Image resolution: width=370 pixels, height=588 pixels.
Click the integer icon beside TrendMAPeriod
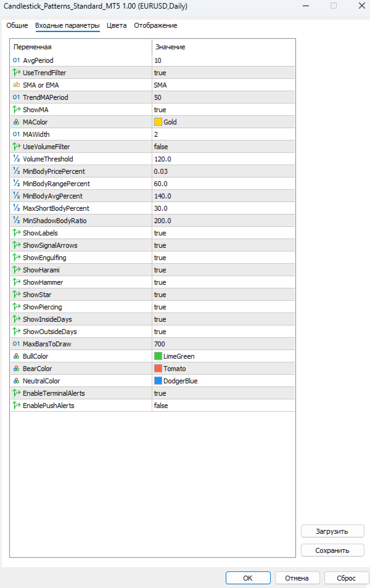(x=16, y=97)
